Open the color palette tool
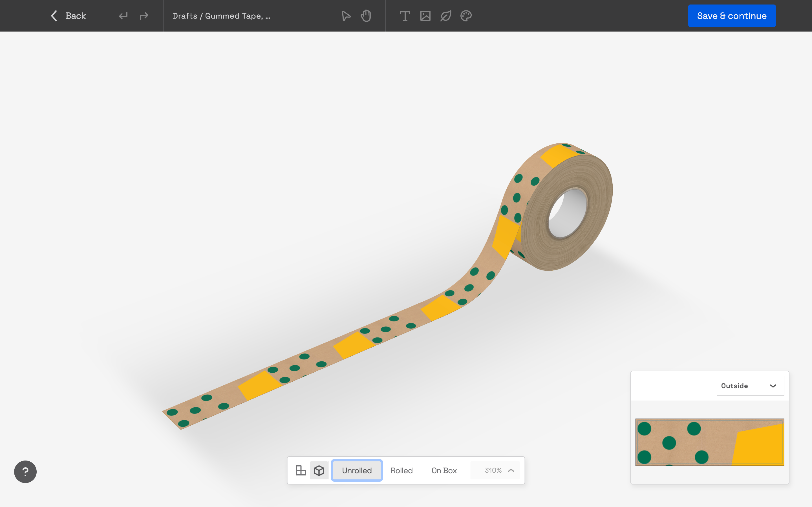The width and height of the screenshot is (812, 507). (x=466, y=16)
